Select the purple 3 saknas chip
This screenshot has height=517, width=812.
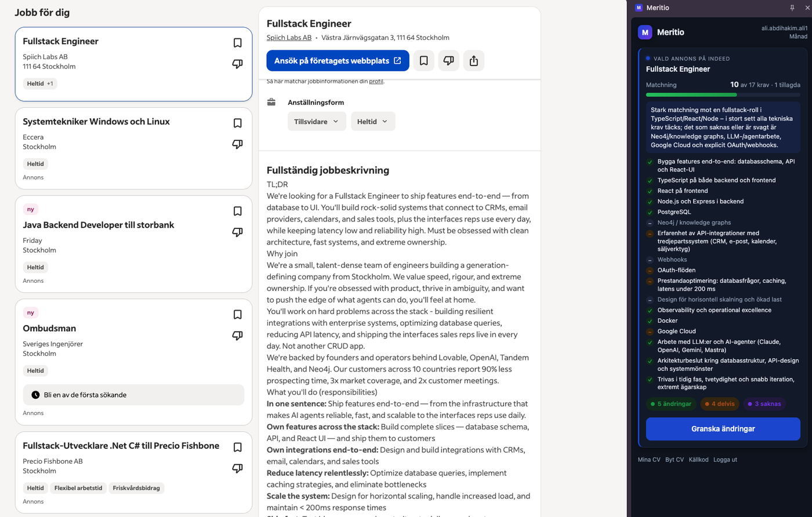(764, 404)
